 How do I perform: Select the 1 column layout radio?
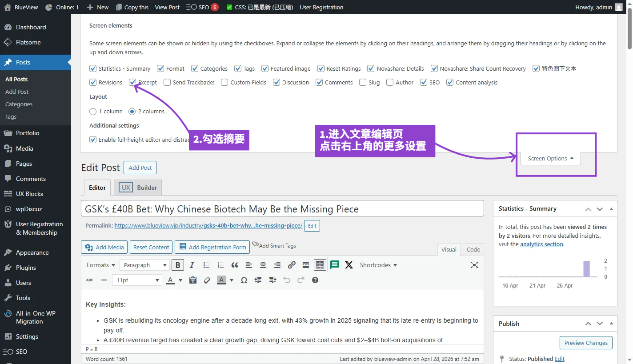[93, 111]
